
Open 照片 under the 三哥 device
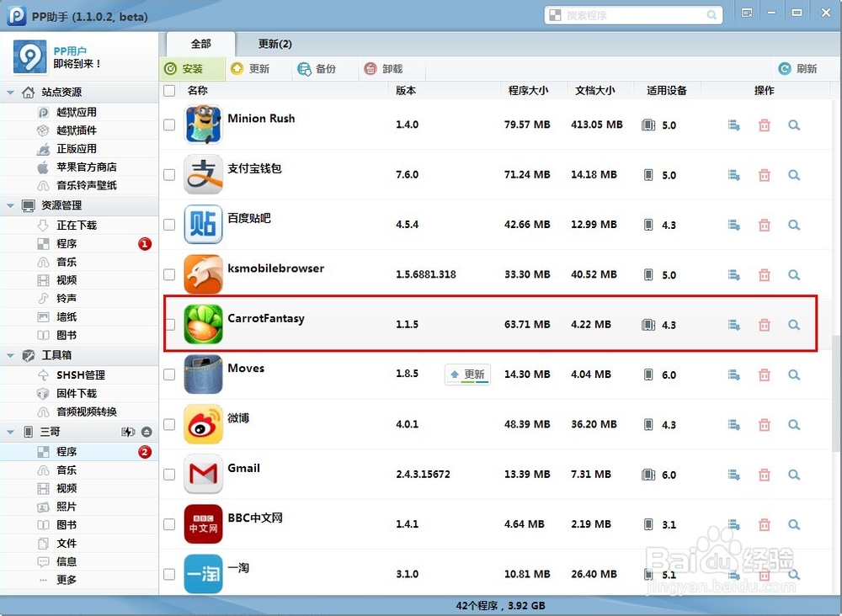tap(67, 507)
